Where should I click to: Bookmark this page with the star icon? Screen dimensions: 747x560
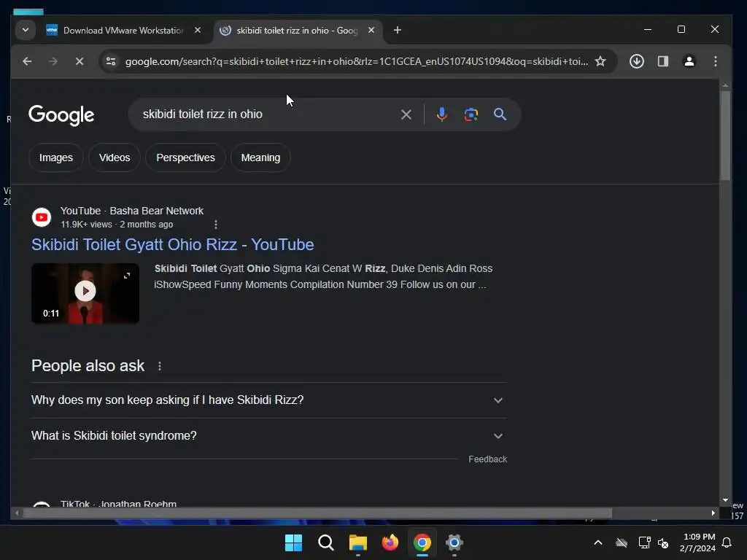click(x=600, y=61)
